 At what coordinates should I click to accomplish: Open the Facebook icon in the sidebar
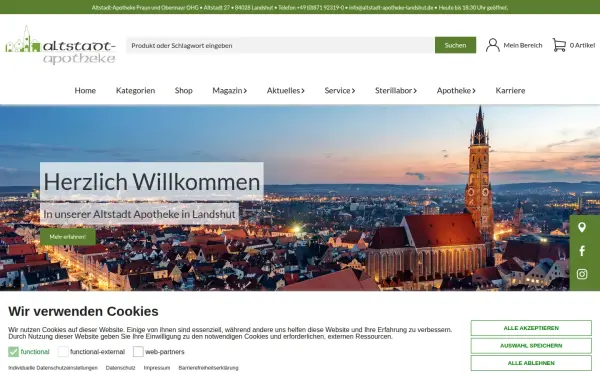pos(582,251)
